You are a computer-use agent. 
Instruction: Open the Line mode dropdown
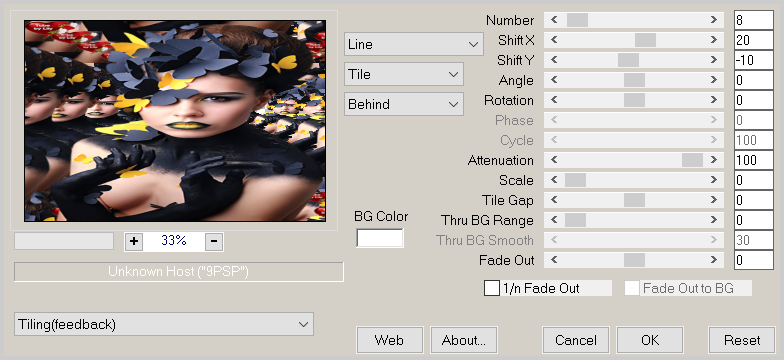414,44
